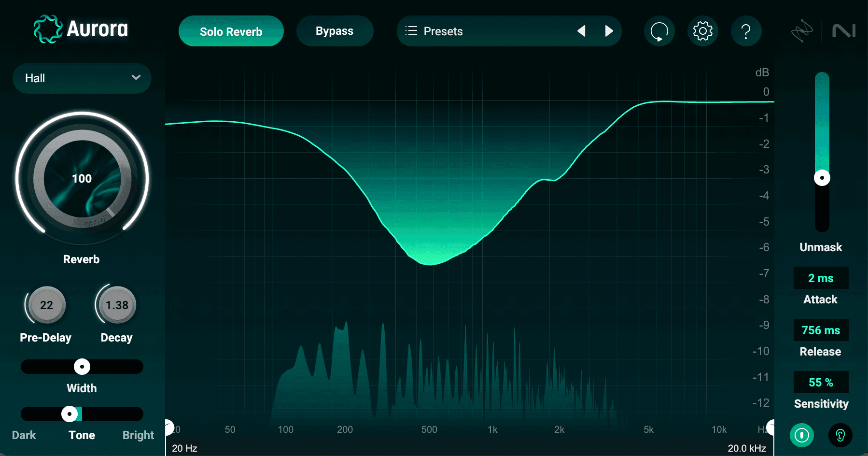This screenshot has height=456, width=868.
Task: Click the Decay knob showing 1.38
Action: [117, 305]
